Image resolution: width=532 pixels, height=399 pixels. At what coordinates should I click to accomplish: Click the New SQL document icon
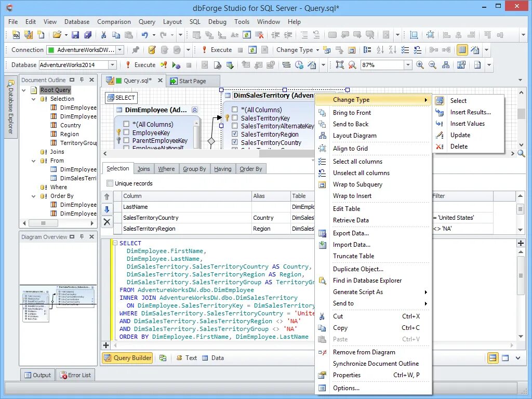[16, 35]
